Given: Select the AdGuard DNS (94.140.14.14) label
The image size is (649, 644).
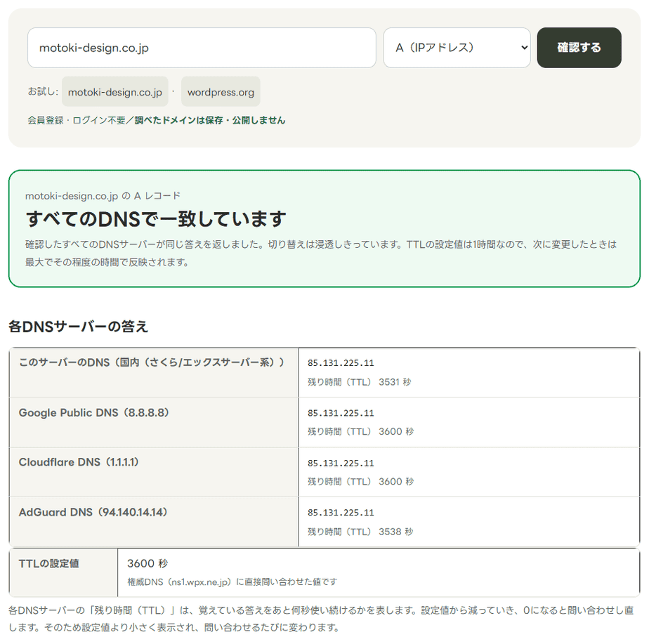Looking at the screenshot, I should (x=93, y=513).
